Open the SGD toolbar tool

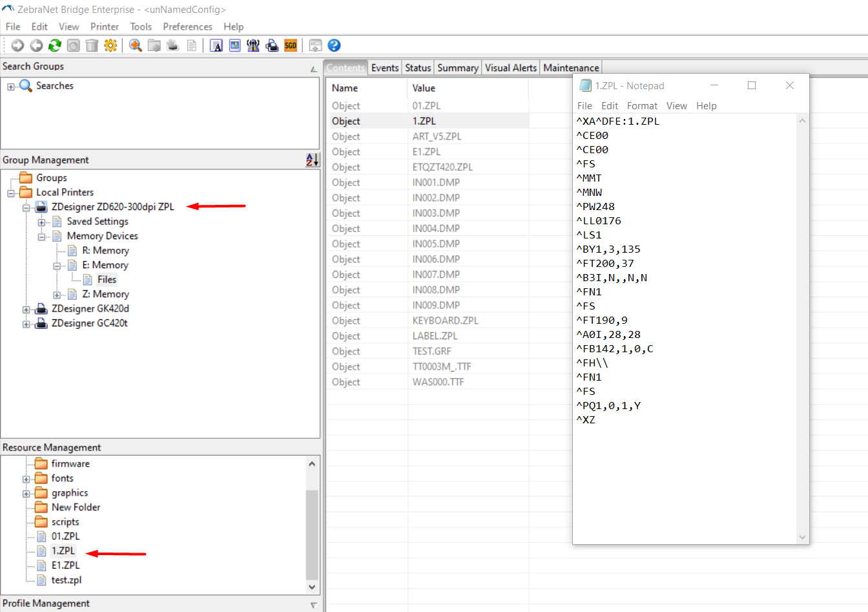291,45
